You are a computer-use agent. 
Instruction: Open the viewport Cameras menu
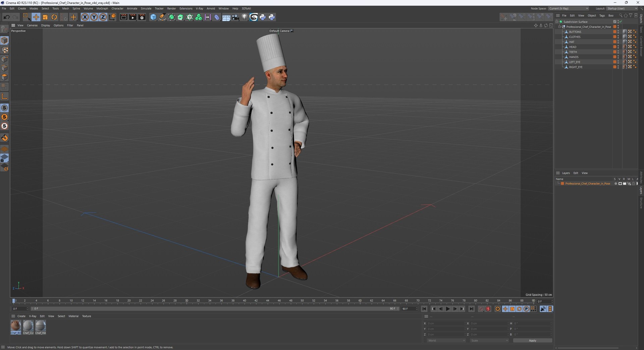click(32, 25)
